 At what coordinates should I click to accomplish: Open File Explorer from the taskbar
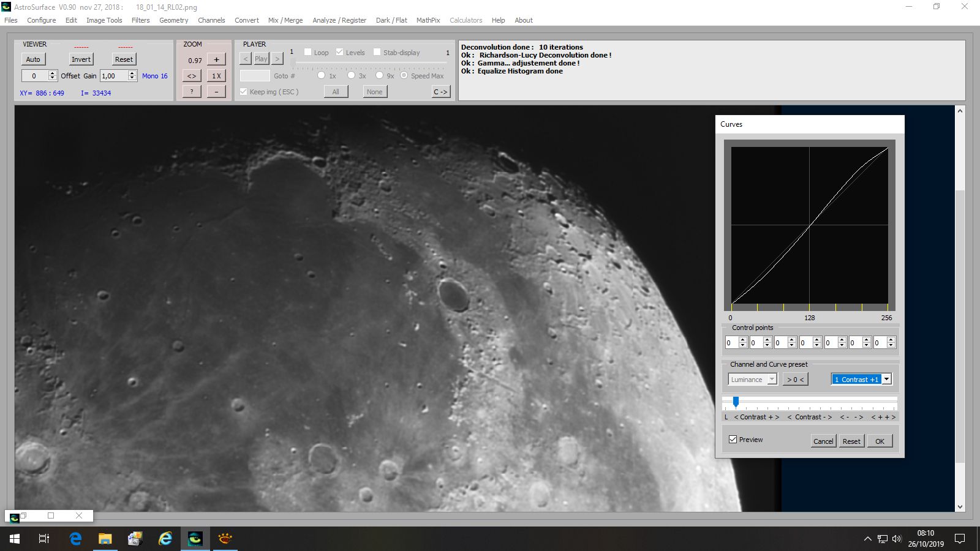pyautogui.click(x=105, y=539)
